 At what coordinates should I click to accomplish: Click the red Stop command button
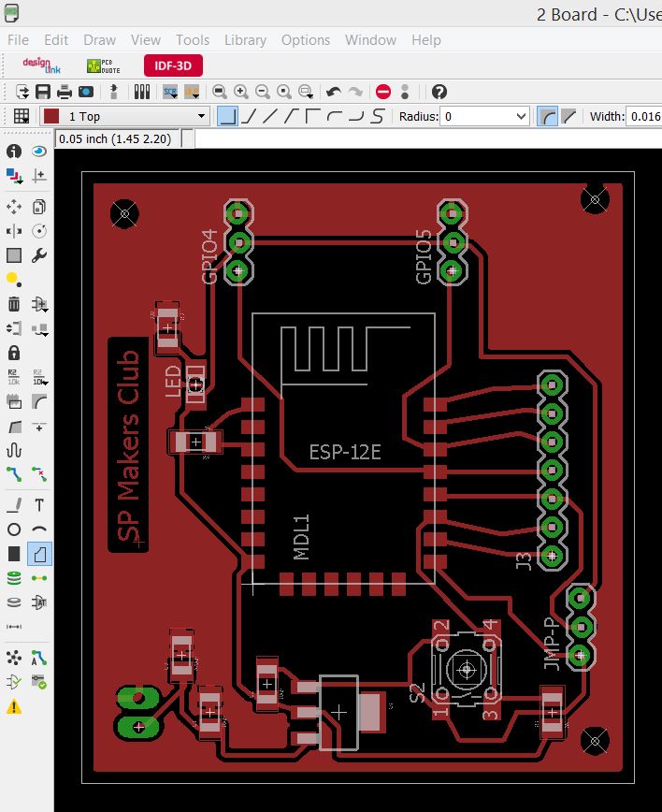pyautogui.click(x=383, y=93)
